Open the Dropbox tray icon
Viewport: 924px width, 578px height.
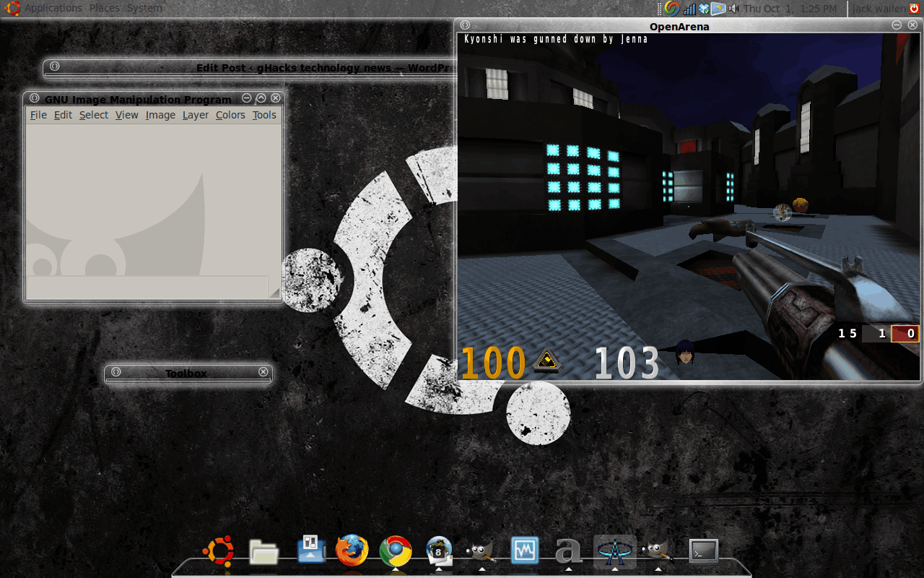pyautogui.click(x=704, y=9)
